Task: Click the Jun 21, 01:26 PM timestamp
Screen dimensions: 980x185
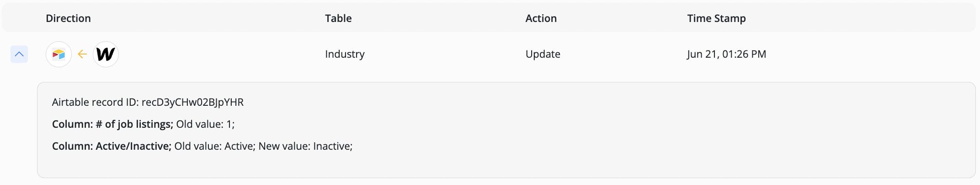Action: [726, 54]
